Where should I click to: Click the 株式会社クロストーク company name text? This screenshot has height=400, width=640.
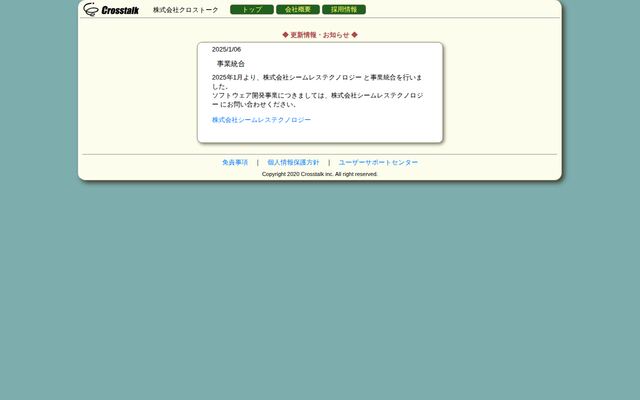[x=186, y=10]
